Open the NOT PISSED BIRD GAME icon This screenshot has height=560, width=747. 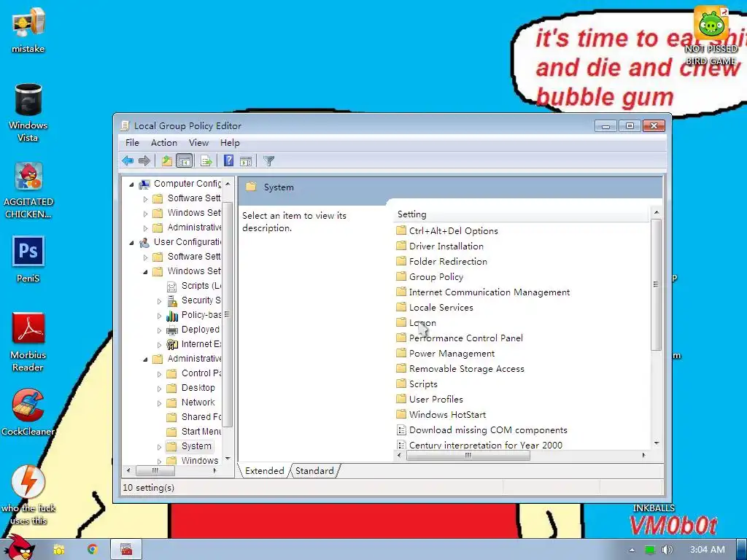click(x=711, y=36)
